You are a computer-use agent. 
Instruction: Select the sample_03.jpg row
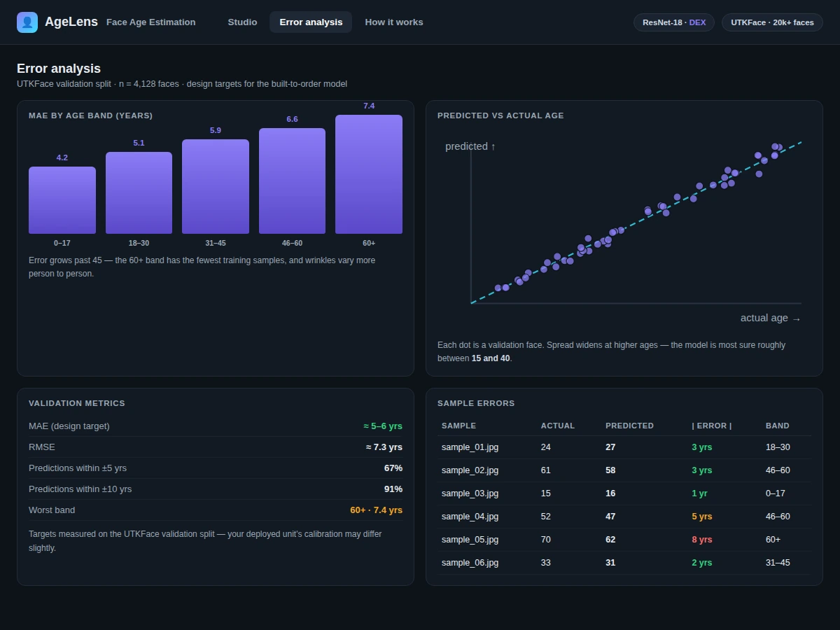pyautogui.click(x=624, y=493)
